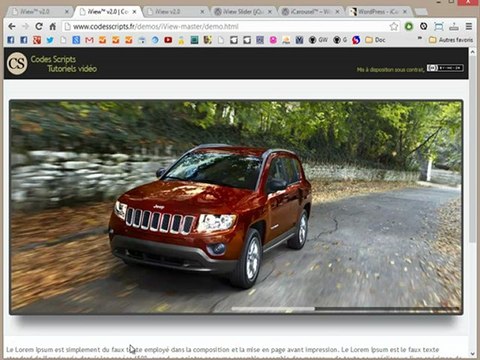The image size is (480, 360).
Task: Click the address bar URL field
Action: (225, 26)
